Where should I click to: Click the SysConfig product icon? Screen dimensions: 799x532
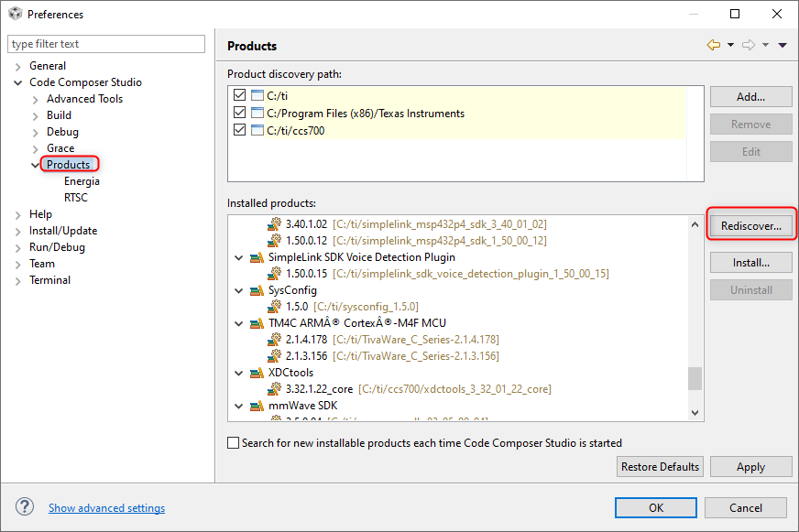(x=257, y=290)
